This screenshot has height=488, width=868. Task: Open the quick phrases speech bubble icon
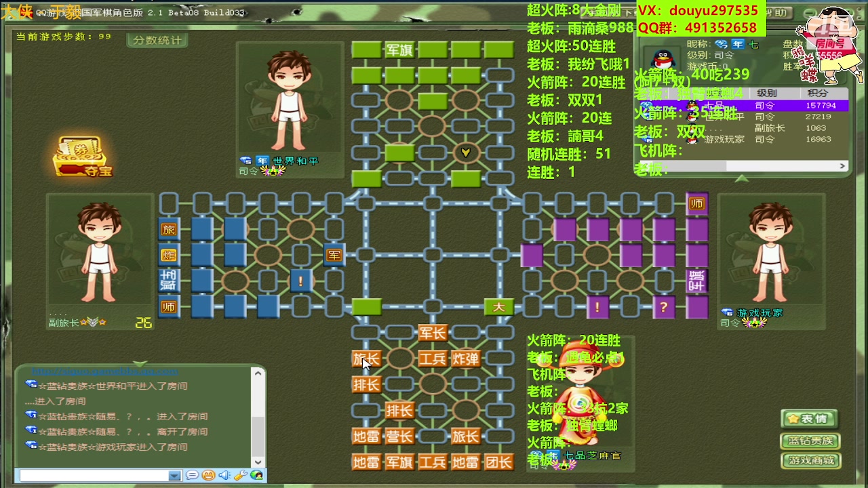coord(193,476)
